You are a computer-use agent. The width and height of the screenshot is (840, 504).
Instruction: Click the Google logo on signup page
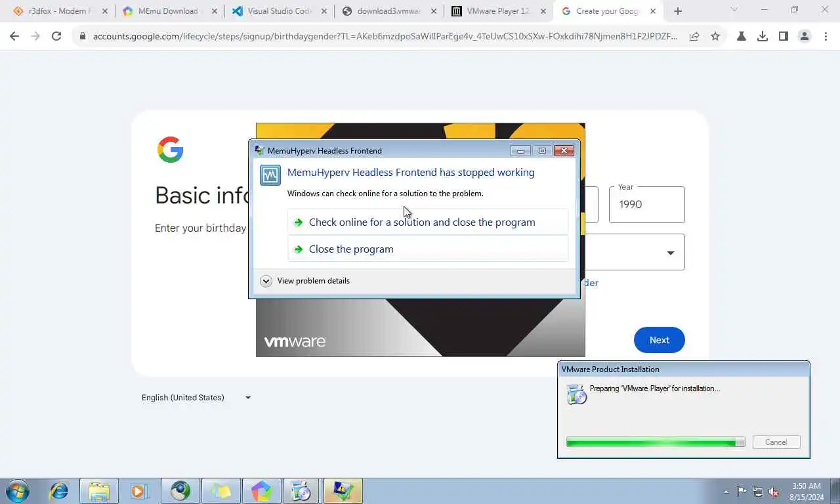click(x=170, y=150)
